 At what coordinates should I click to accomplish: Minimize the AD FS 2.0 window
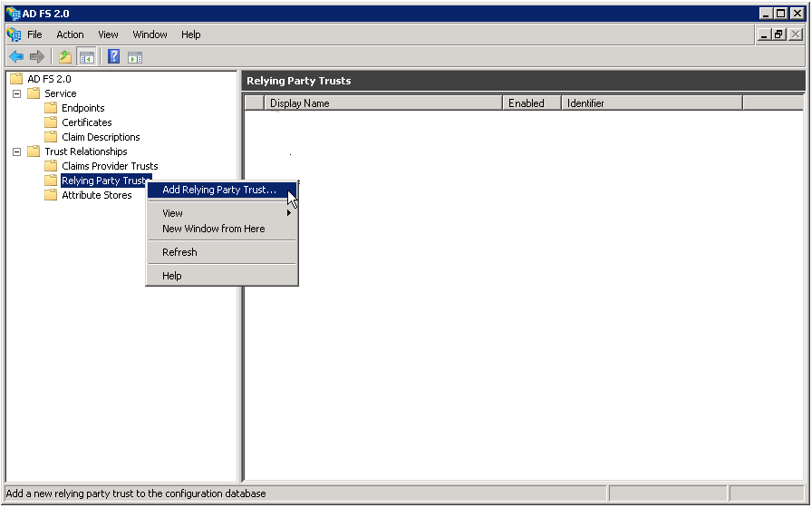(x=767, y=14)
